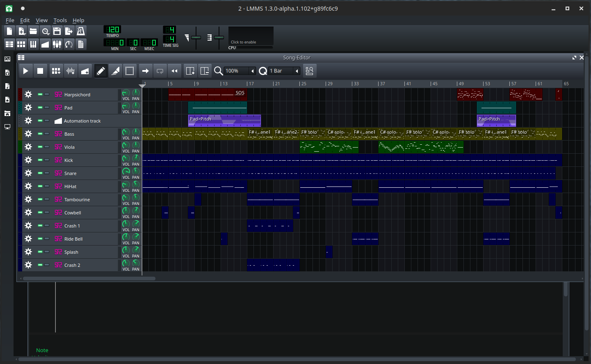Mute the Viola track
591x364 pixels.
tap(40, 147)
